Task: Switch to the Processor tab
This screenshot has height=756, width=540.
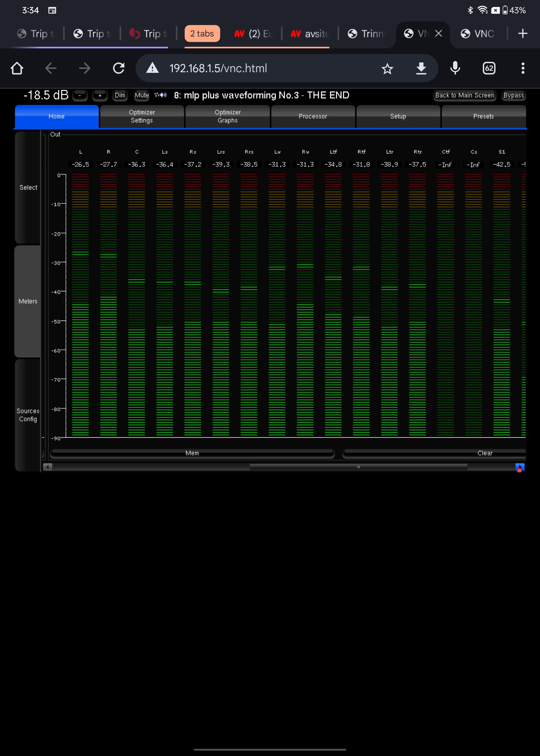Action: point(313,116)
